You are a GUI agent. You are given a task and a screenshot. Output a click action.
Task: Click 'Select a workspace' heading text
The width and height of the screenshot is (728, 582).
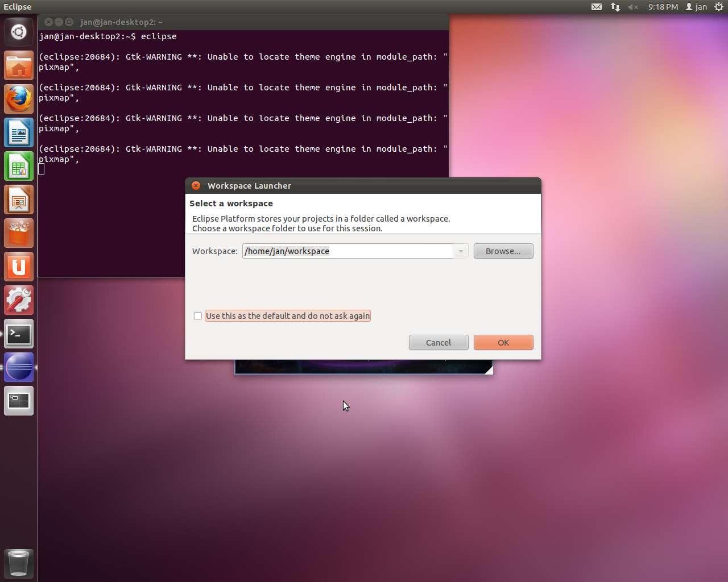(x=231, y=203)
